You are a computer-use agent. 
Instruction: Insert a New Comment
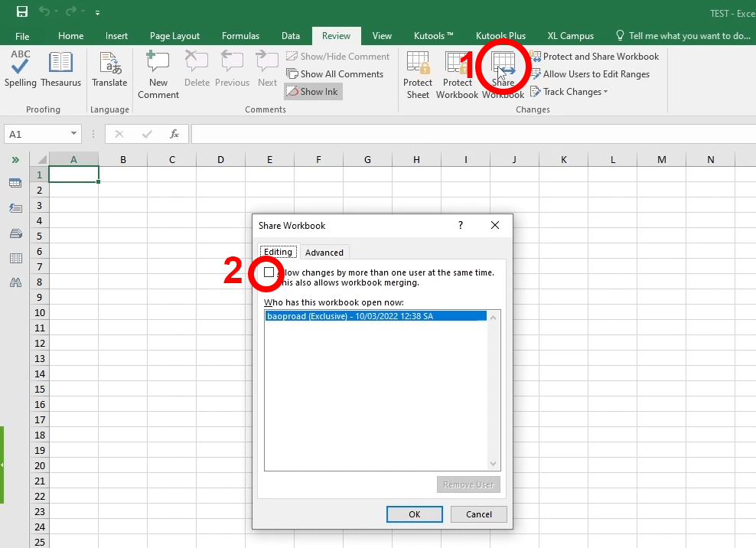coord(158,73)
